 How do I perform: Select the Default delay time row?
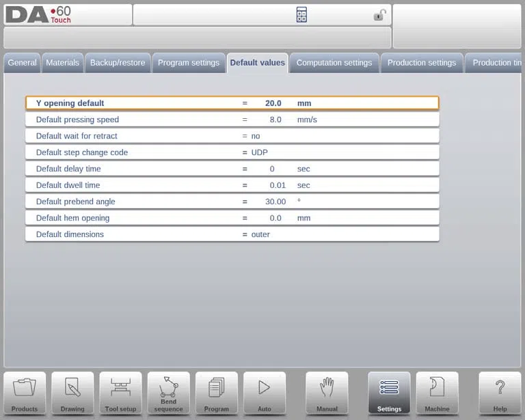point(232,169)
